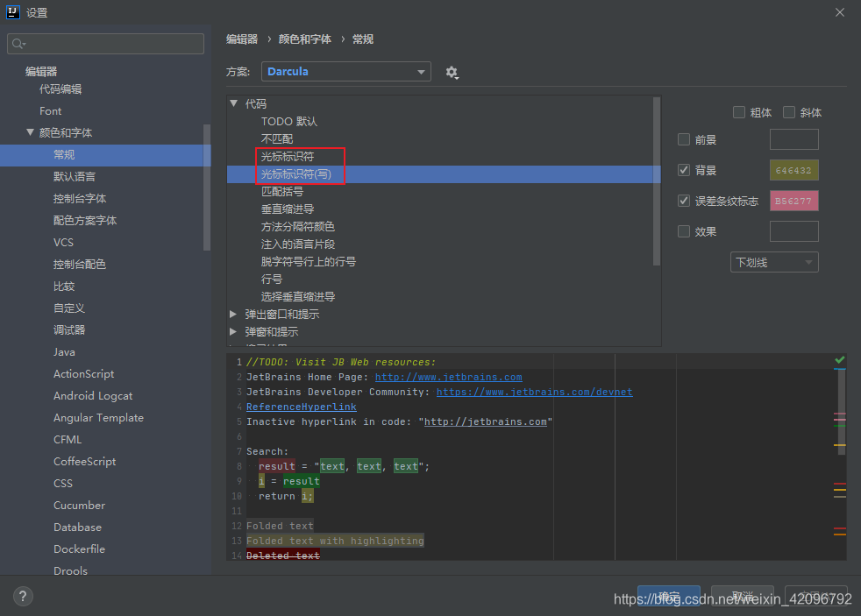
Task: Click Folded text in the preview
Action: [280, 526]
